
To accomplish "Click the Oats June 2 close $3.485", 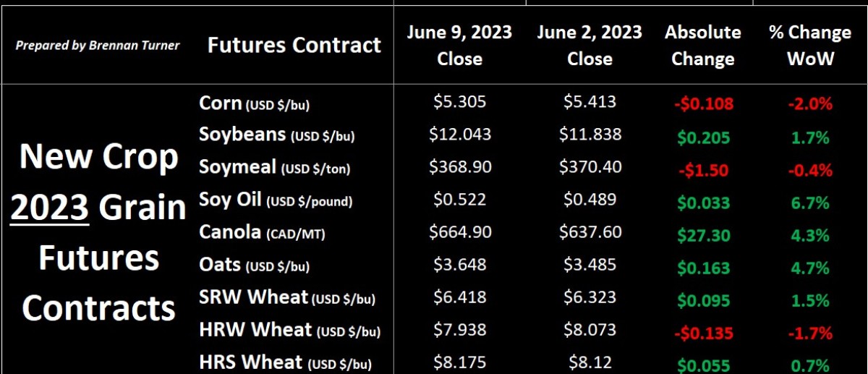I will pos(590,264).
